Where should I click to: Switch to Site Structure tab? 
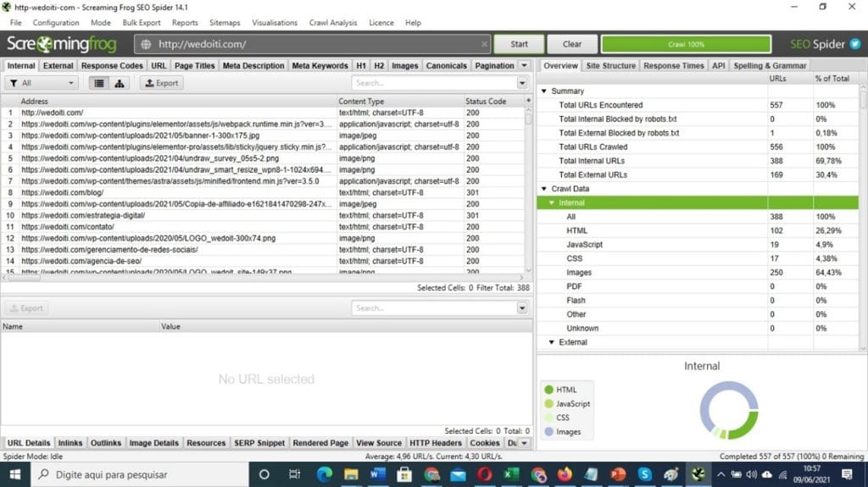tap(610, 65)
